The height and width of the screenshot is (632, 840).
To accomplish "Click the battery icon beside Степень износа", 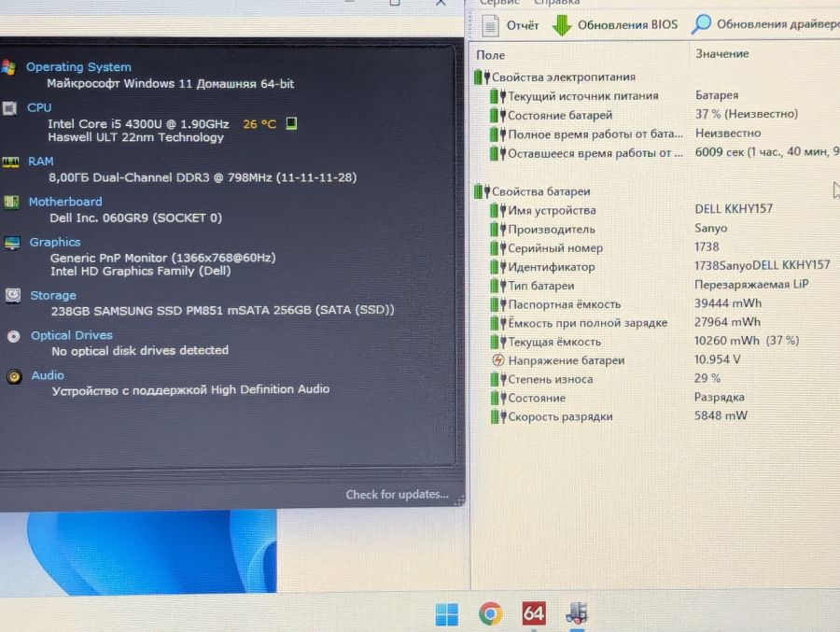I will 497,379.
